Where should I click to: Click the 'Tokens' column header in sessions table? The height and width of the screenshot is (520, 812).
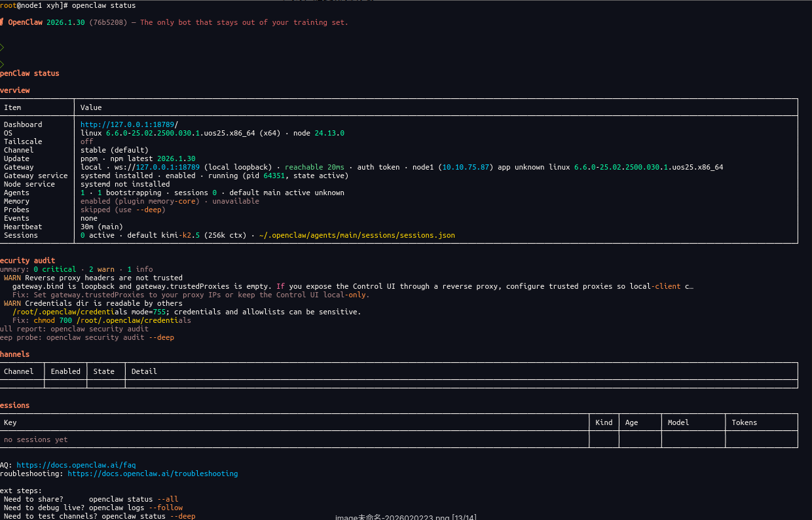point(744,422)
